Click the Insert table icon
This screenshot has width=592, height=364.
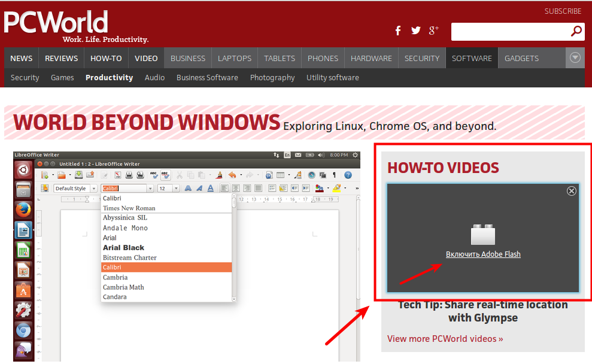[x=280, y=175]
